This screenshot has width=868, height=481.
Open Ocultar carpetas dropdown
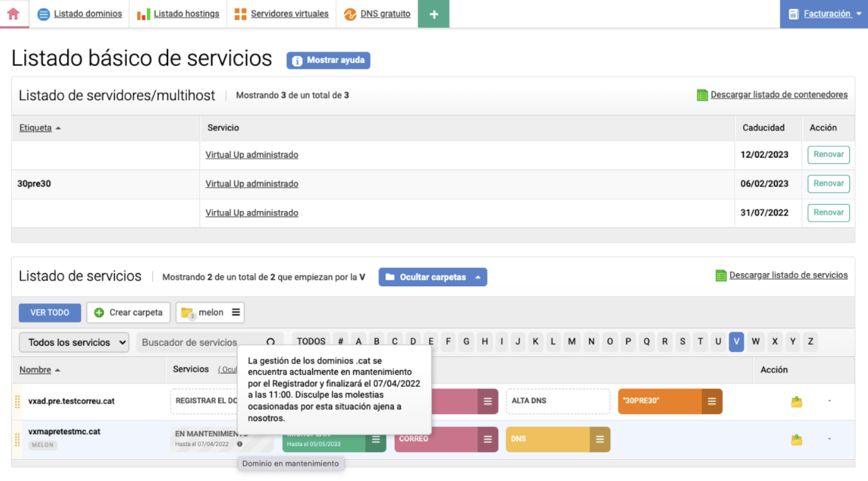(x=432, y=277)
